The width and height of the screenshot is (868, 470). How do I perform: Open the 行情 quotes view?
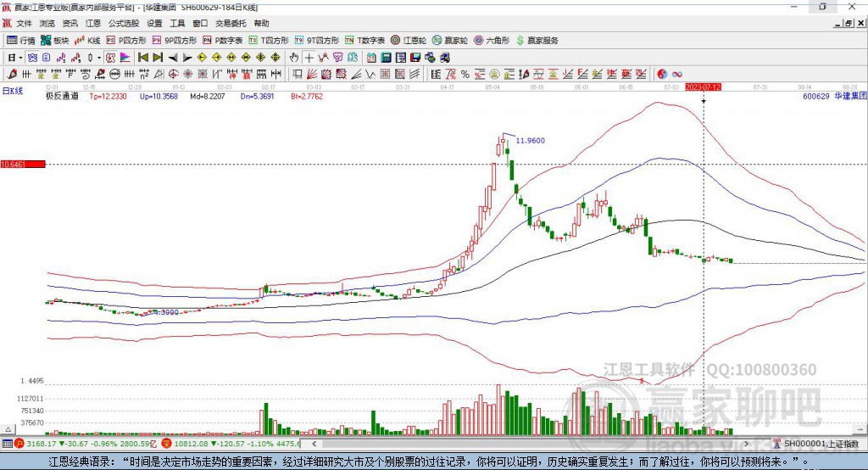21,41
